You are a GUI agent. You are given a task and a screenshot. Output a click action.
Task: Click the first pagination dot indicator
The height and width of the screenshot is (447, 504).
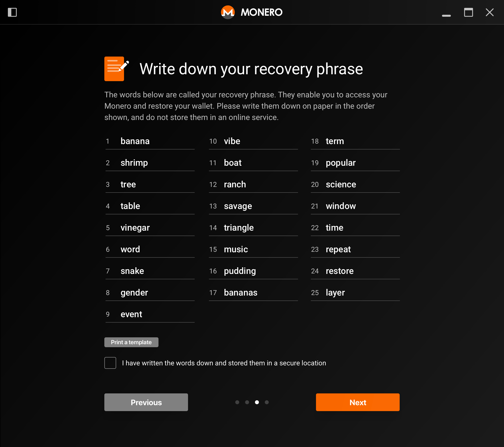click(237, 402)
